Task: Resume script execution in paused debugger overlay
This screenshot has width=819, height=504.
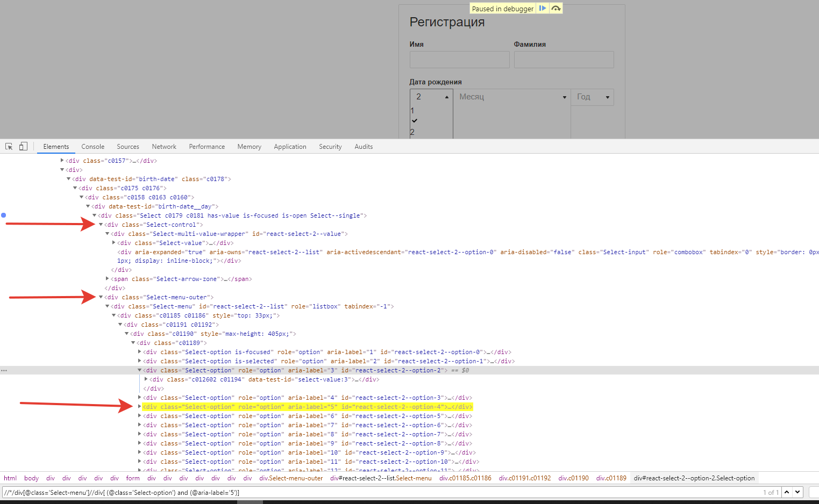Action: pos(543,9)
